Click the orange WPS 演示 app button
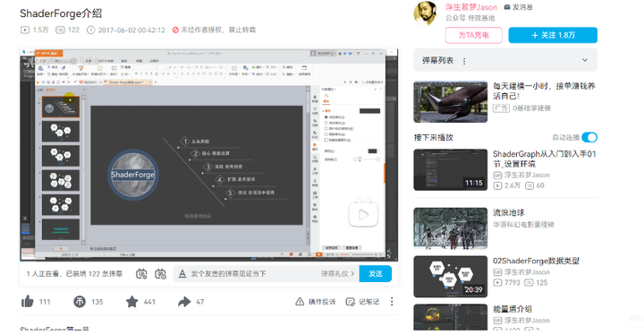Screen dimensions: 644x335 point(49,53)
